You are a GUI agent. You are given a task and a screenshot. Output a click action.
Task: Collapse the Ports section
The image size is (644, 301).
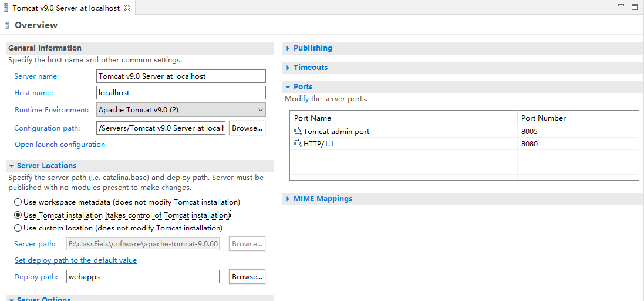click(x=288, y=87)
